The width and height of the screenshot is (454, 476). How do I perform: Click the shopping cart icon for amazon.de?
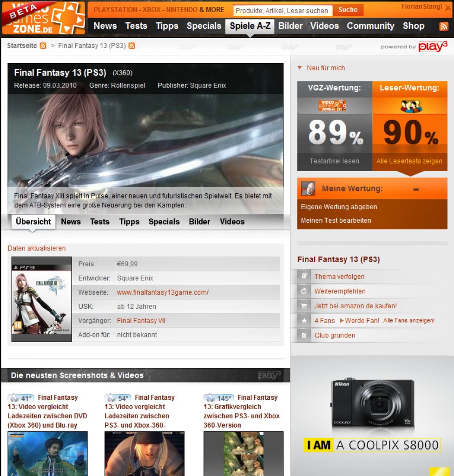[304, 306]
